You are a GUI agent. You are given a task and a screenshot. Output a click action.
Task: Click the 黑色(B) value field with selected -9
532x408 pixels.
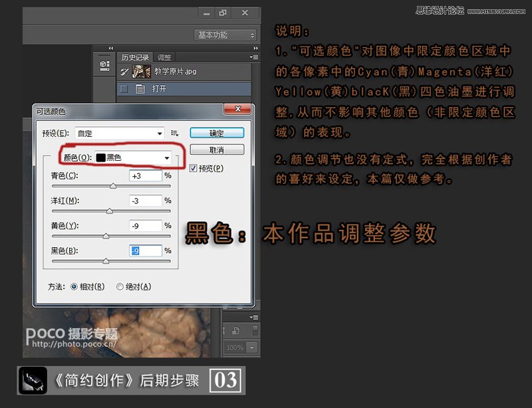pos(146,251)
